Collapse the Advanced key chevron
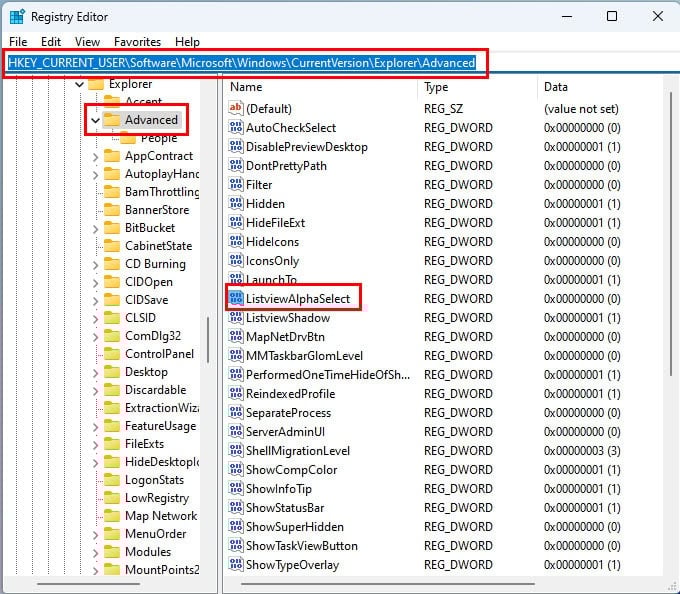680x594 pixels. (95, 120)
